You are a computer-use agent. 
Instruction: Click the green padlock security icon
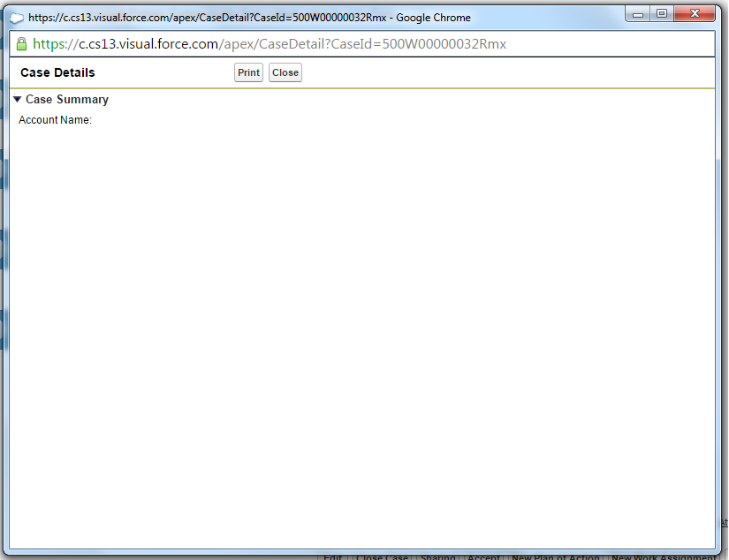[21, 44]
